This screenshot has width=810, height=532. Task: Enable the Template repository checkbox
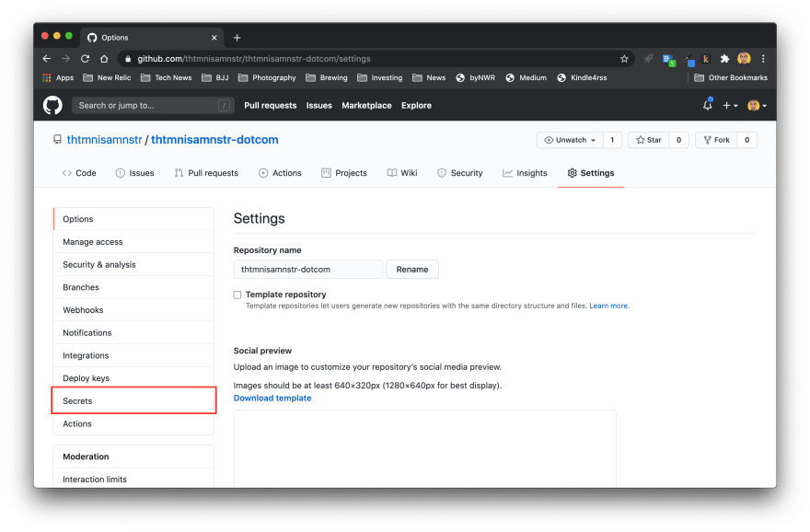pyautogui.click(x=237, y=295)
